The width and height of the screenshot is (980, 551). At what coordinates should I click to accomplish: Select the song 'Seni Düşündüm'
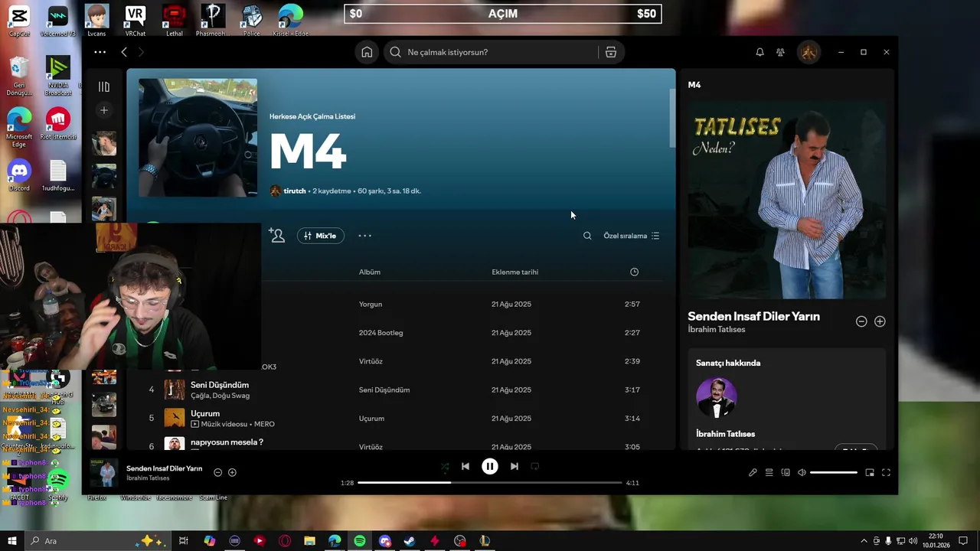[x=220, y=385]
